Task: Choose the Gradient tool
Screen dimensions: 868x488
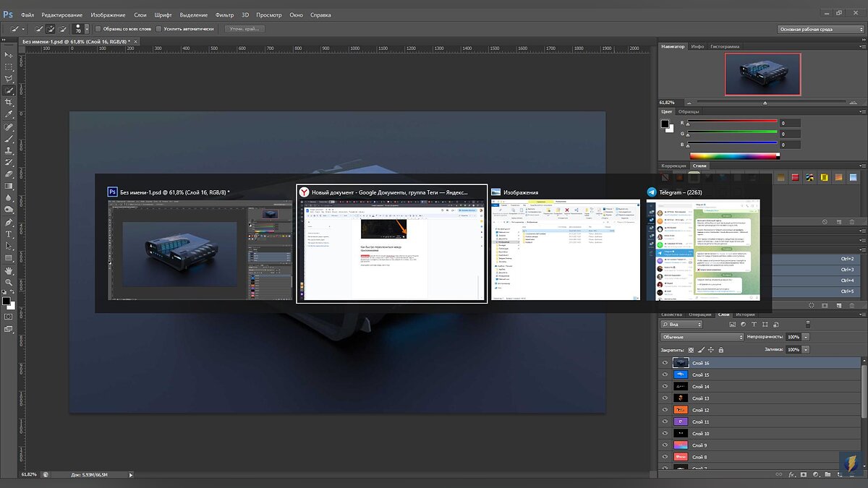Action: pos(9,186)
